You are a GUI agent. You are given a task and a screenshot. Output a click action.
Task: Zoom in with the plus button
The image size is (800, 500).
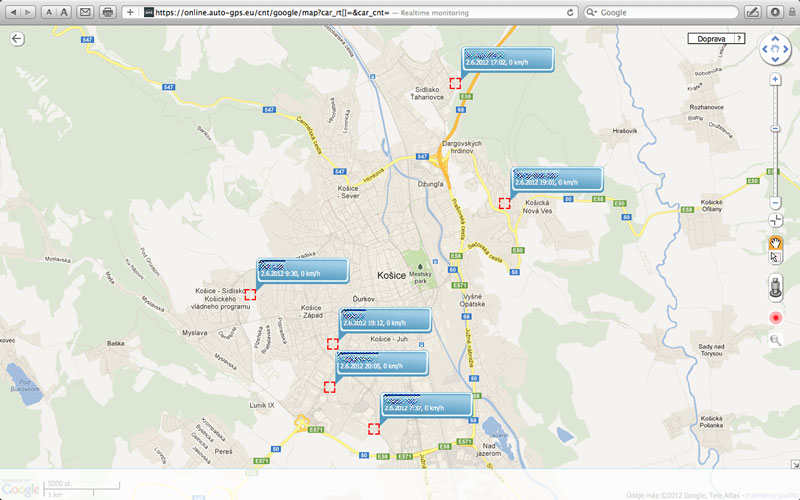pos(775,79)
